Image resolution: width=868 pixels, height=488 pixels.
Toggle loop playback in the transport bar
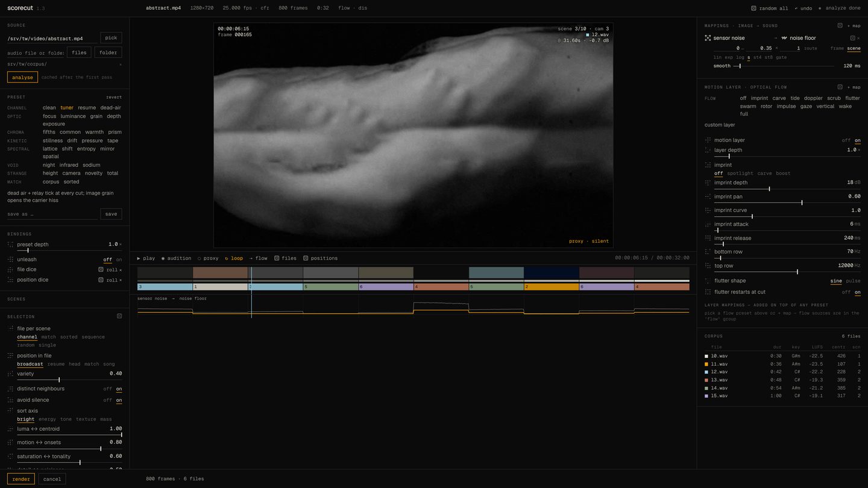click(234, 258)
